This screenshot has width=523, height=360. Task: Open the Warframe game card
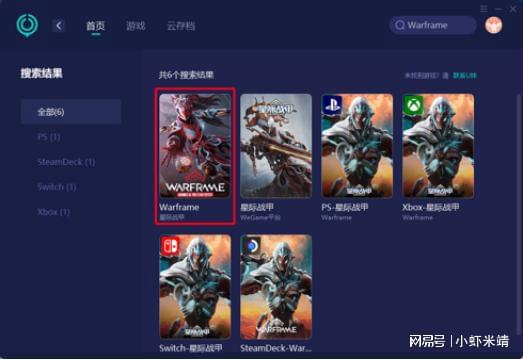[195, 157]
